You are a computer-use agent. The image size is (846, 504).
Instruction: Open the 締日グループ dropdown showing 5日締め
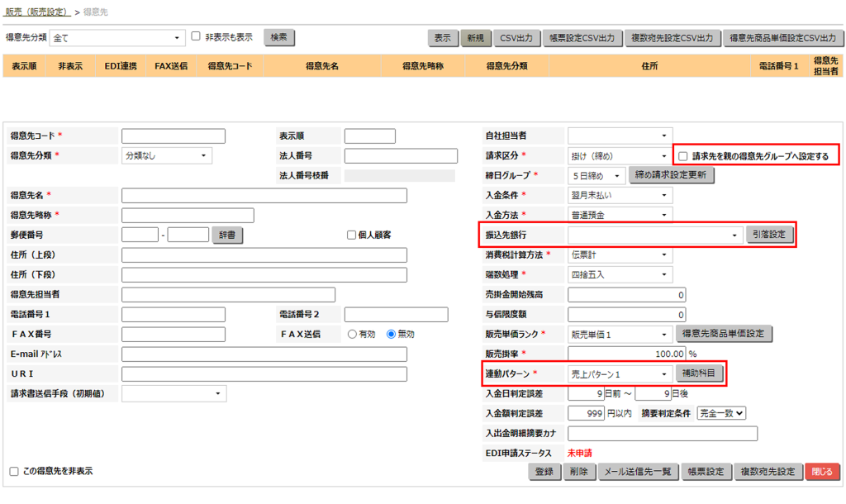pos(596,176)
